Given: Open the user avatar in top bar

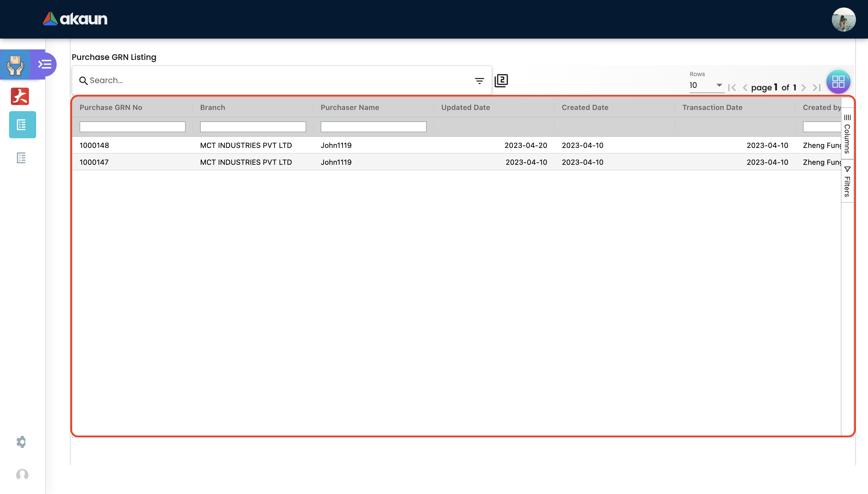Looking at the screenshot, I should (843, 19).
